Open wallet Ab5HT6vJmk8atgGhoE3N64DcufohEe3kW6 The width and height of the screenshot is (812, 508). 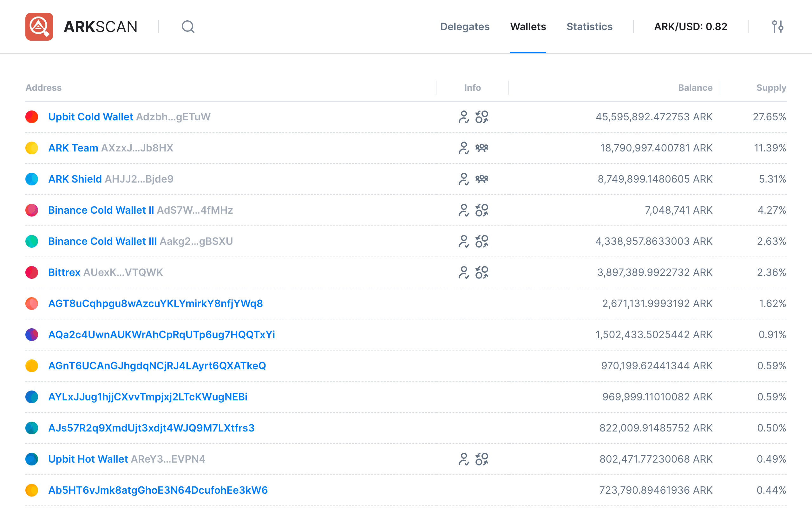tap(158, 490)
